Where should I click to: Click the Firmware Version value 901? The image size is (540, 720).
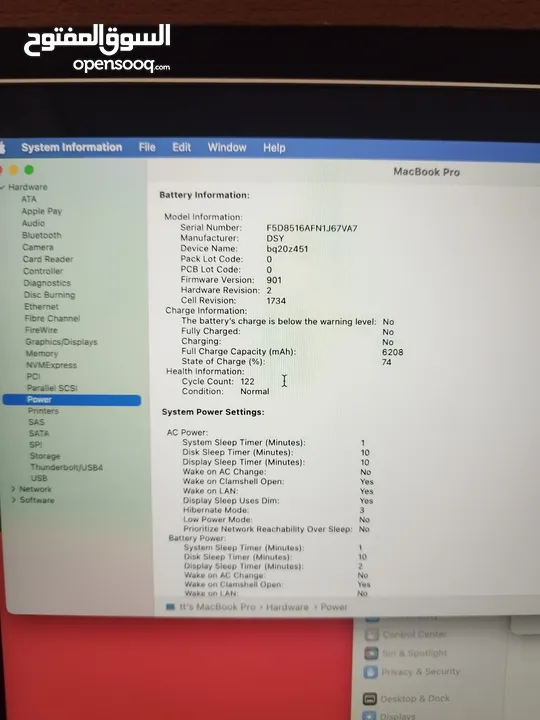click(x=274, y=280)
